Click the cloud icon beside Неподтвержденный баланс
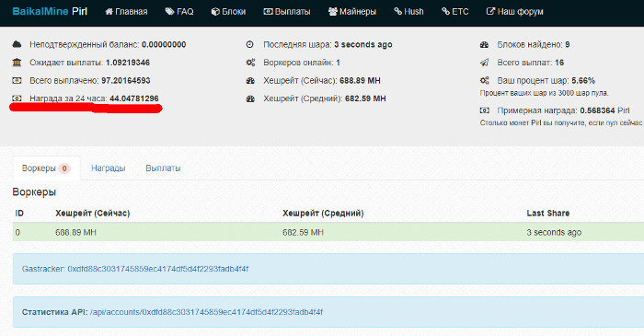The width and height of the screenshot is (644, 336). pos(17,44)
